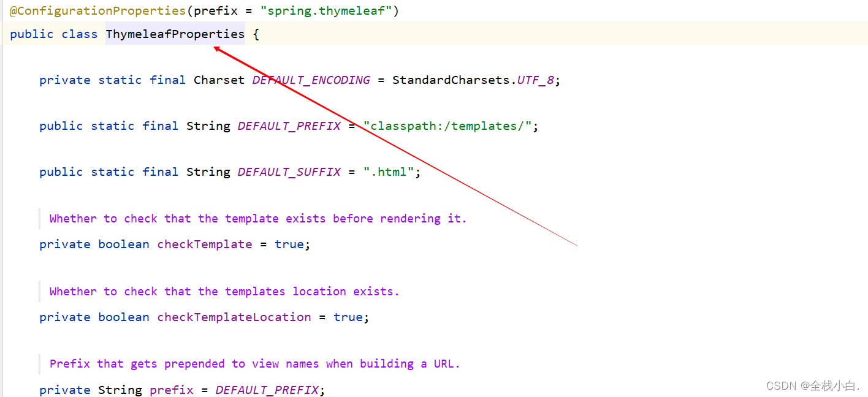Click DEFAULT_PREFIX assigned to the prefix field
Screen dimensions: 868x397
click(x=267, y=390)
